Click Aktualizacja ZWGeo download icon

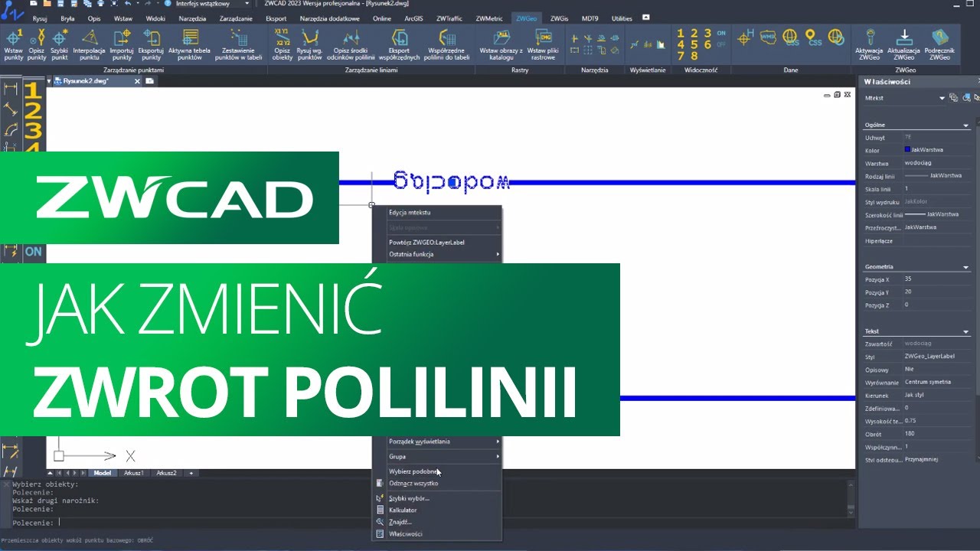click(904, 44)
